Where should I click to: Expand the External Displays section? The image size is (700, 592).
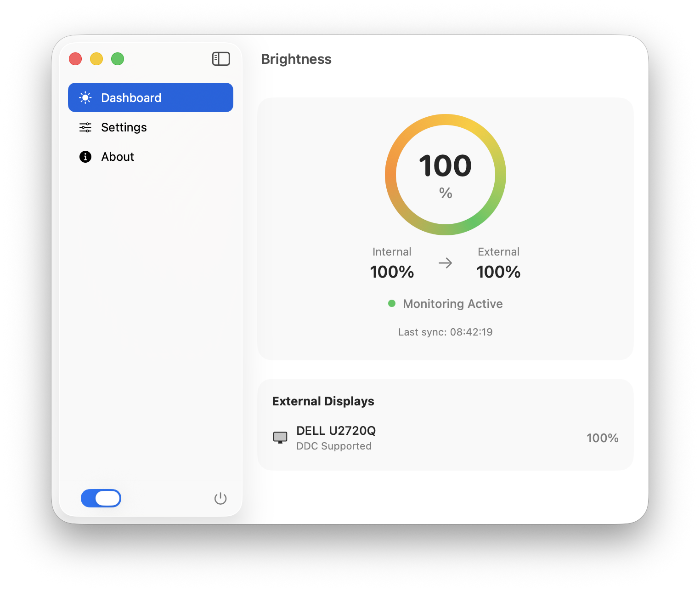pyautogui.click(x=323, y=401)
